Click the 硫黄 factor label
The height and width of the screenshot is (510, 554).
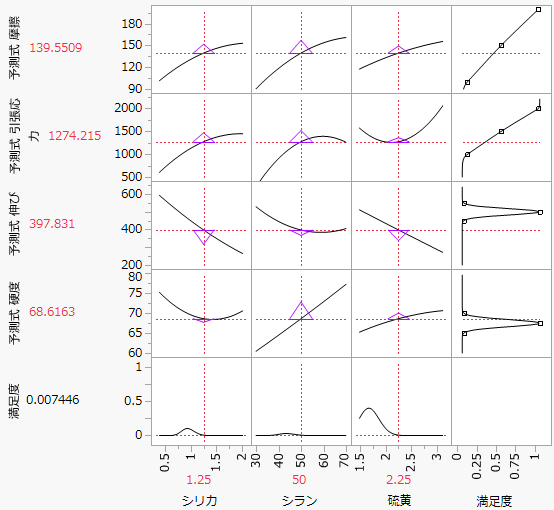click(399, 501)
